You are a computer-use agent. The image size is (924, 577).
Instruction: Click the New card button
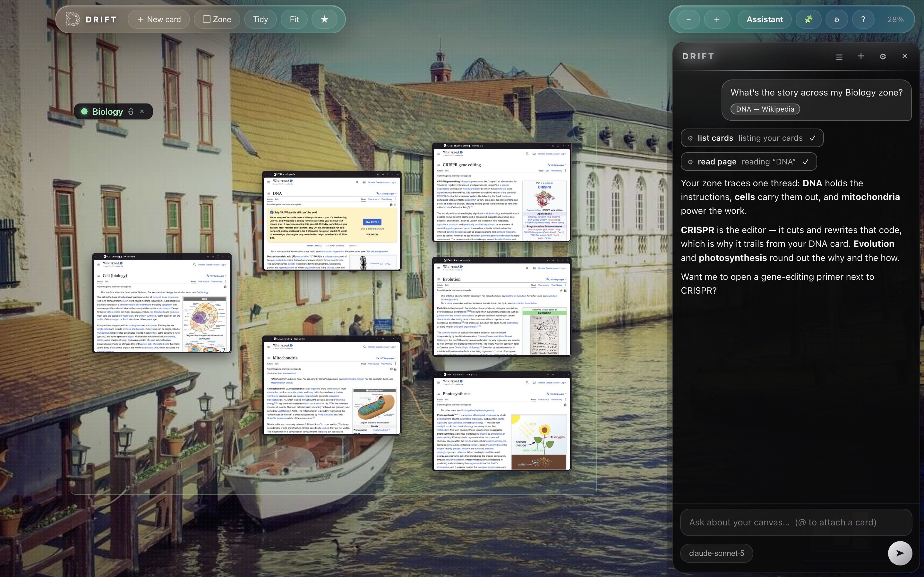coord(159,20)
